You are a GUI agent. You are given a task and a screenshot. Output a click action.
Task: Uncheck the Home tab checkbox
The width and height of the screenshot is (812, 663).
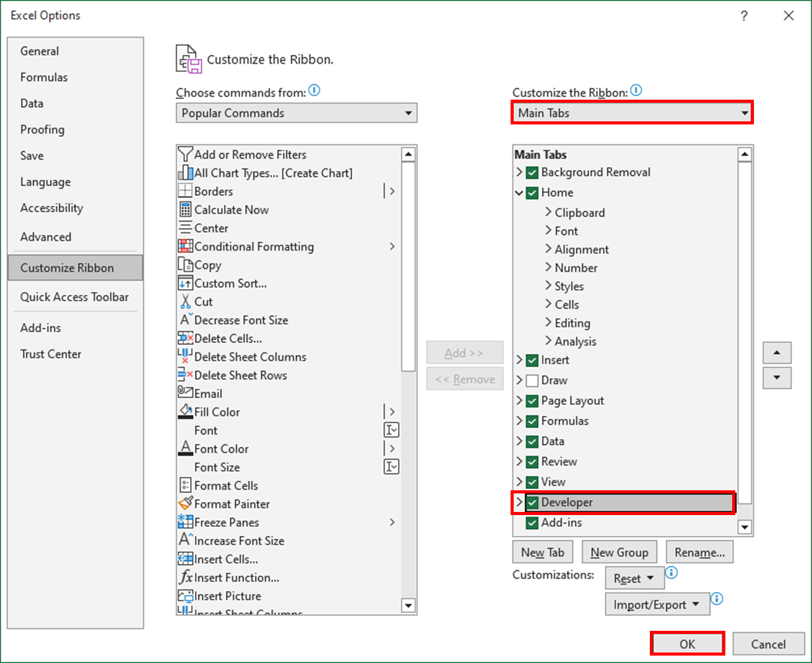point(532,193)
